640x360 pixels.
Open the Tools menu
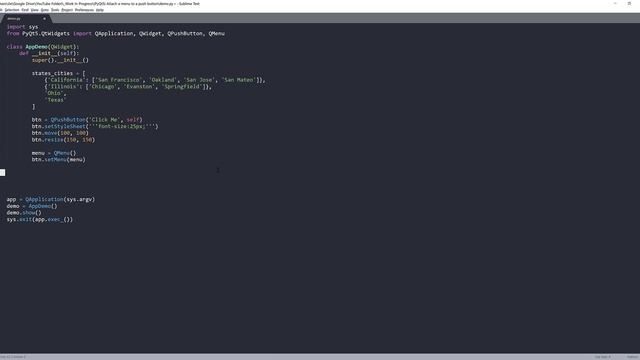pyautogui.click(x=55, y=10)
